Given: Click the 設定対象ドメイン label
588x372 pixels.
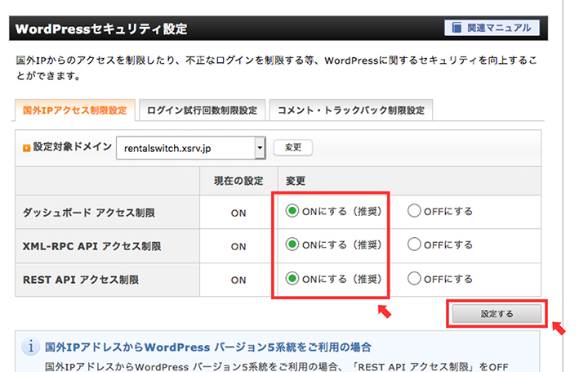Looking at the screenshot, I should pos(73,147).
